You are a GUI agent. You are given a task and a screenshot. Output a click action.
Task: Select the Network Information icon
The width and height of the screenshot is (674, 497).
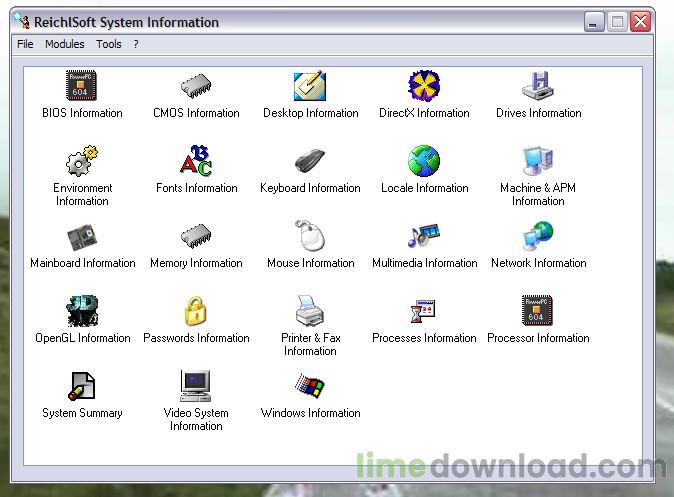pos(538,236)
